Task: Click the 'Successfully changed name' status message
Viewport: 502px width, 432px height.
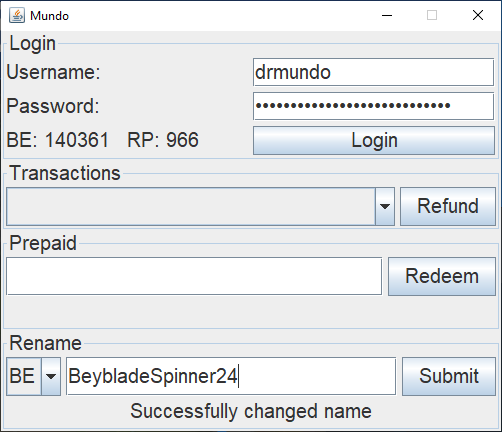Action: point(251,411)
